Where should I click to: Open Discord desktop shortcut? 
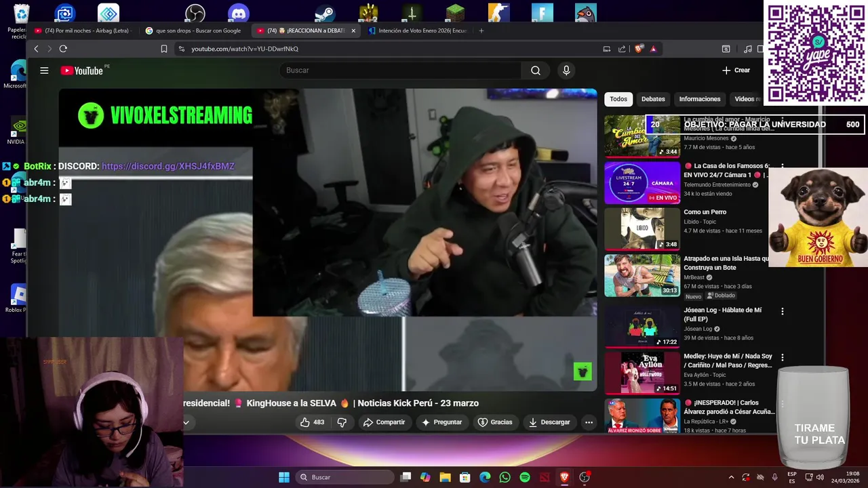239,13
